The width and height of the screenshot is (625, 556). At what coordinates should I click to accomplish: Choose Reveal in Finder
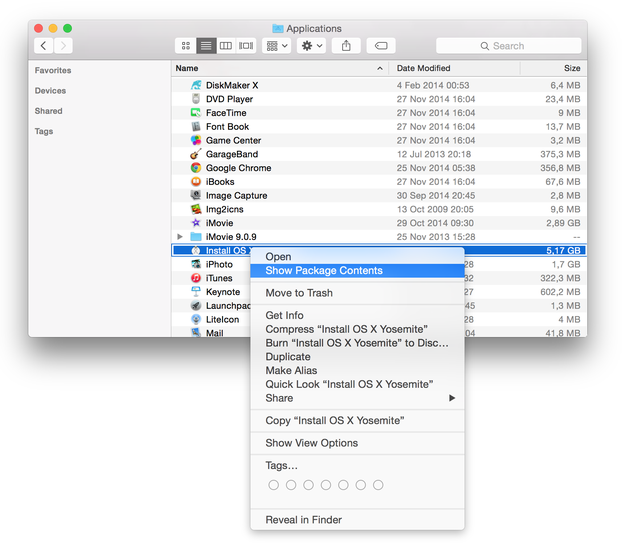pos(357,520)
